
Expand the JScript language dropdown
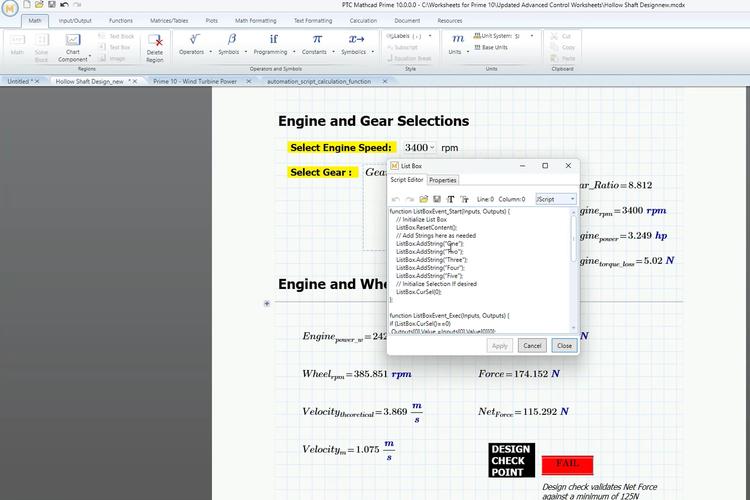[x=556, y=199]
